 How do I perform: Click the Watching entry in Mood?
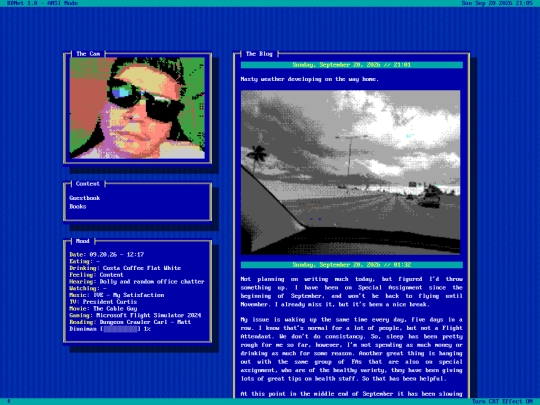coord(88,288)
